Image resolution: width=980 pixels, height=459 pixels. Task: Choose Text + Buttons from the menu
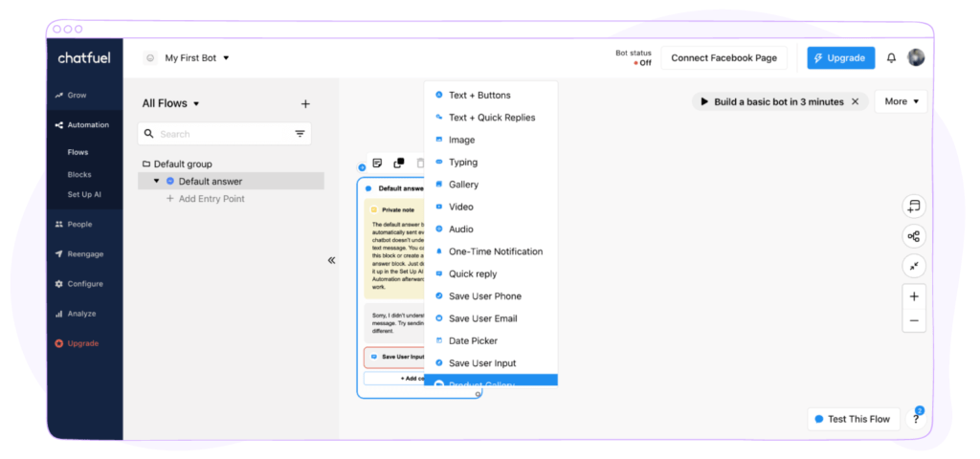point(491,96)
